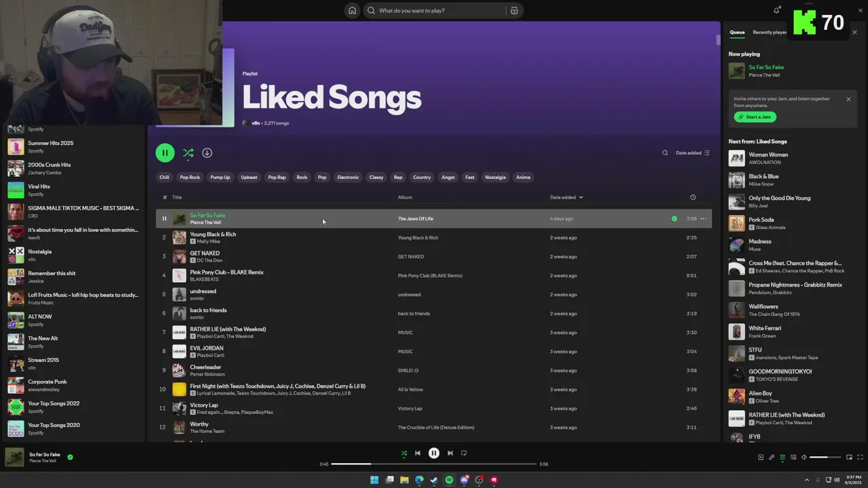Click the duration clock column header
The height and width of the screenshot is (488, 868).
692,197
